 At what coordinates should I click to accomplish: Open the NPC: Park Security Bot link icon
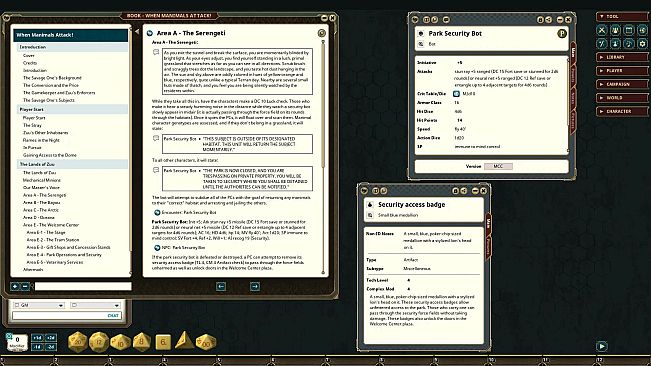click(157, 248)
